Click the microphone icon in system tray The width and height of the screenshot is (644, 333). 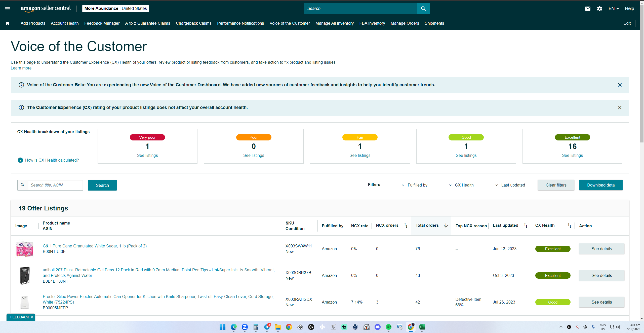tap(593, 327)
